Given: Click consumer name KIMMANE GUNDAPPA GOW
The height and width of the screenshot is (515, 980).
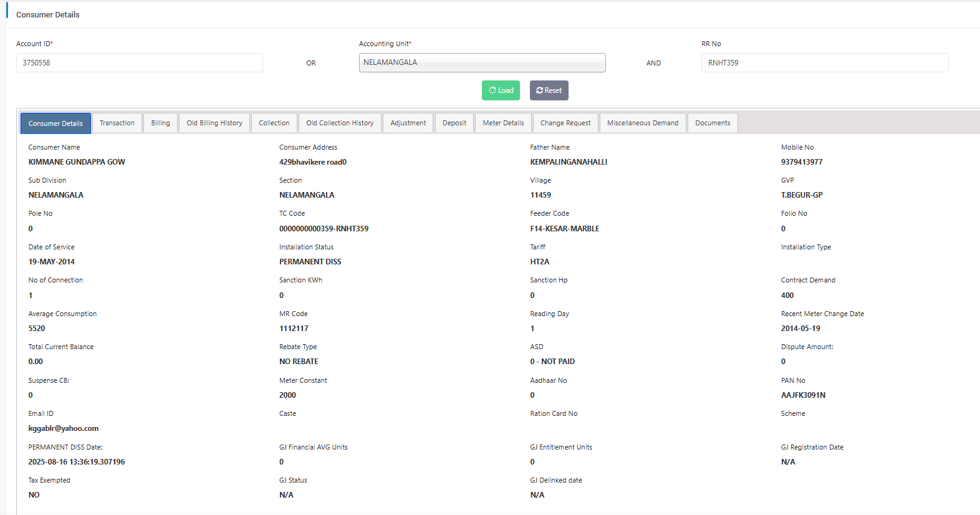Looking at the screenshot, I should [77, 162].
